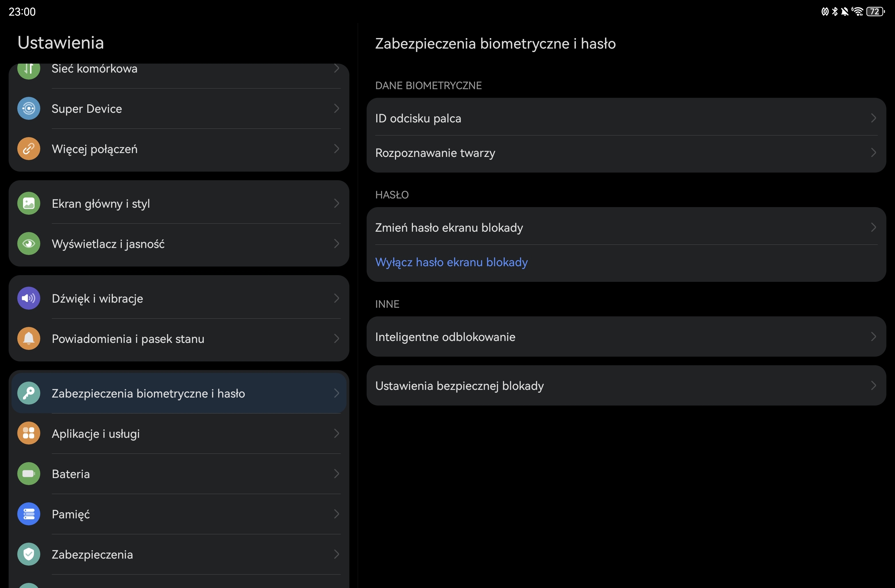Viewport: 895px width, 588px height.
Task: Open Rozpoznawanie twarzy settings
Action: pyautogui.click(x=626, y=153)
